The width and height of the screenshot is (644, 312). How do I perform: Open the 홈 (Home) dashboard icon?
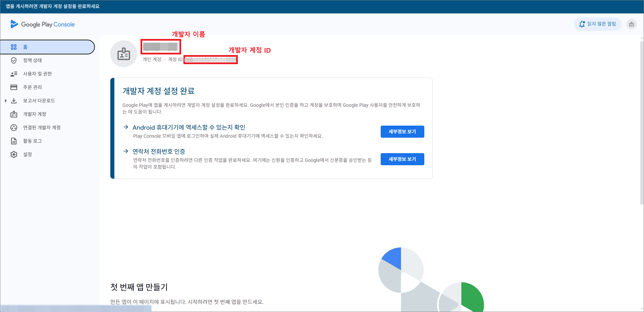[14, 47]
